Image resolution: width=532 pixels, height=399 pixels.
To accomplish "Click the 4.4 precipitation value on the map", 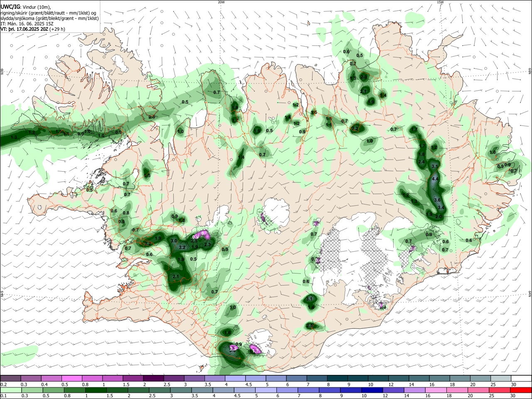I will coord(436,179).
